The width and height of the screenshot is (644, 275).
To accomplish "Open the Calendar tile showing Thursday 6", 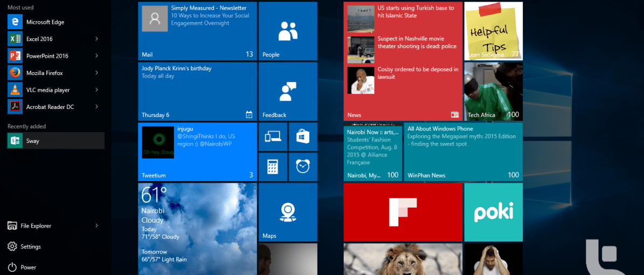I will click(198, 91).
